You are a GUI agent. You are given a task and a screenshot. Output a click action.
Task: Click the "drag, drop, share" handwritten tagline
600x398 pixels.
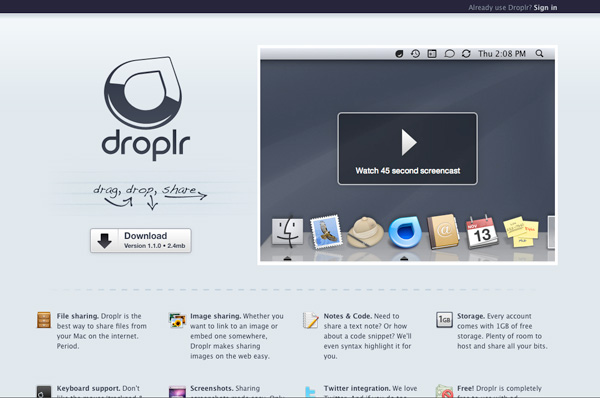coord(150,196)
